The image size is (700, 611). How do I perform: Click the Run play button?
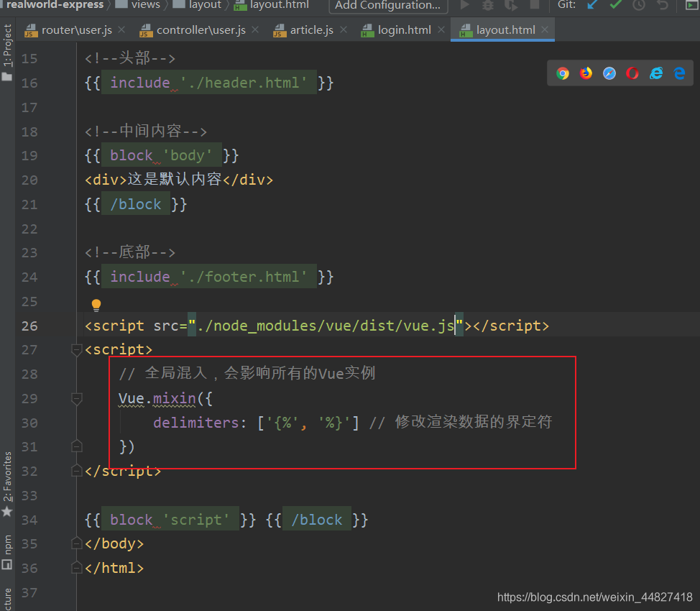[465, 5]
